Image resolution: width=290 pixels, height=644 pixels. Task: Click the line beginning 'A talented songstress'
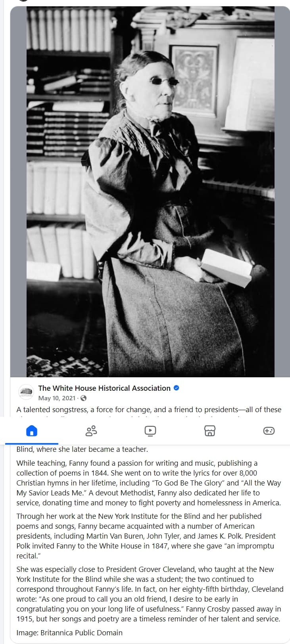(149, 409)
